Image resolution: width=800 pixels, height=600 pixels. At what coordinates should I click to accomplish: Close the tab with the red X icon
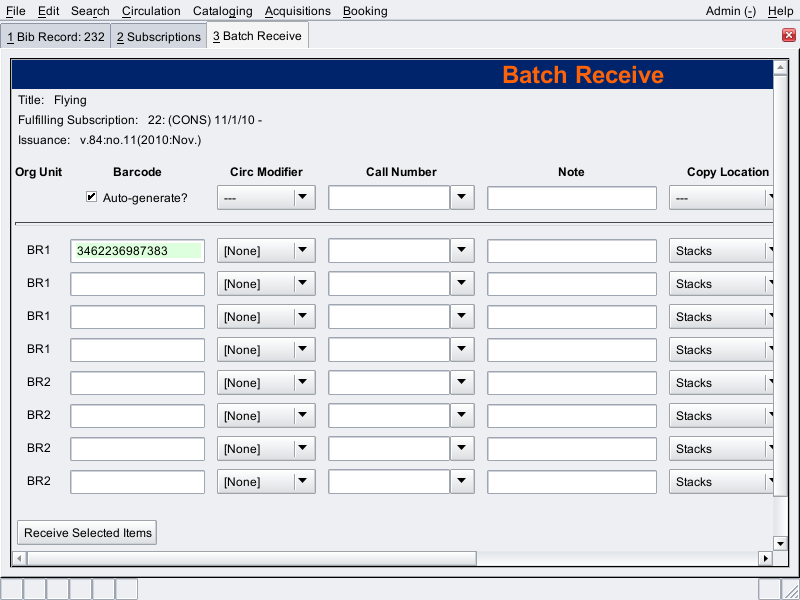[788, 36]
